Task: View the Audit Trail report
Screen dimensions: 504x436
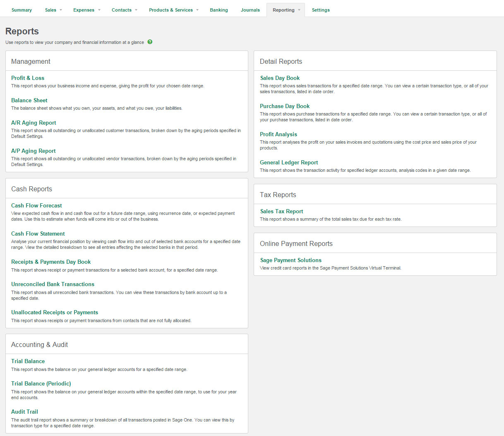Action: [24, 412]
